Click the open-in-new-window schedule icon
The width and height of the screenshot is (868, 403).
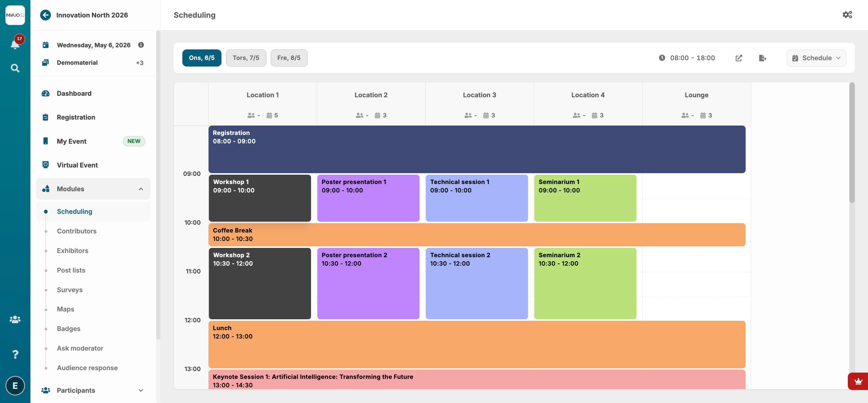739,58
